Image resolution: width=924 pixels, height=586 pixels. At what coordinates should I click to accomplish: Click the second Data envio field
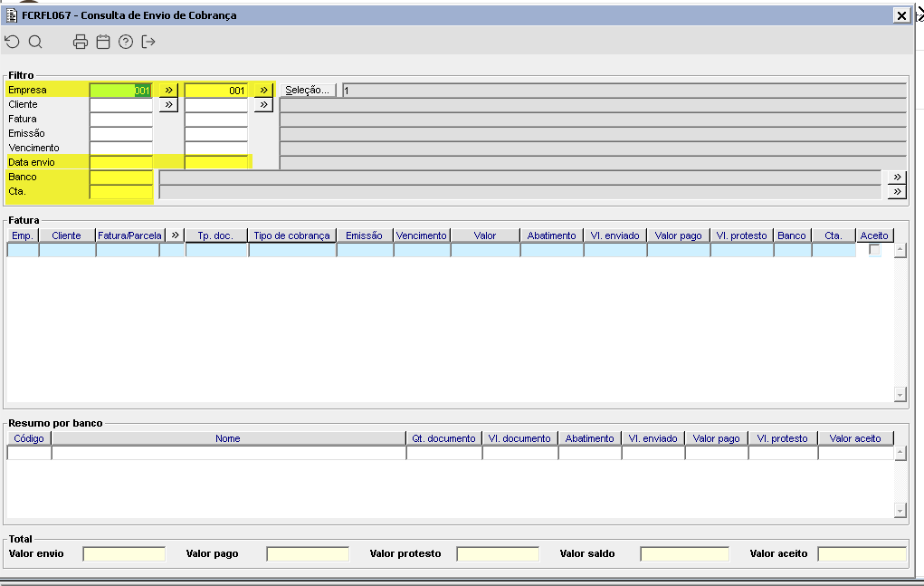click(x=216, y=163)
